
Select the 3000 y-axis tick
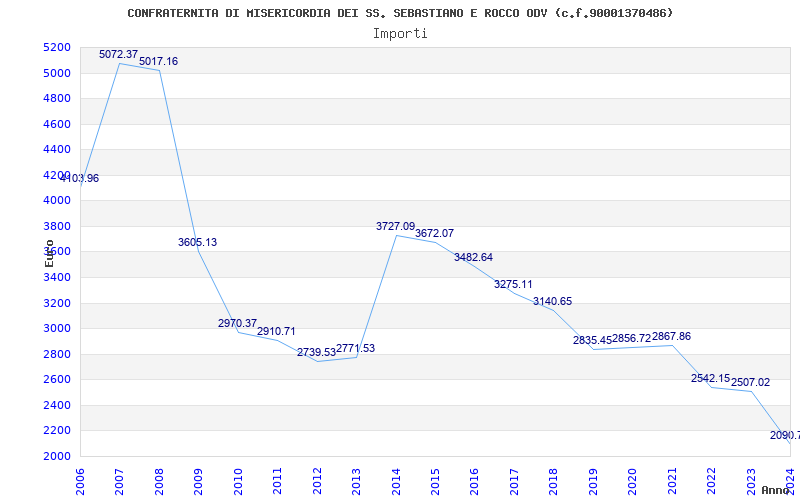57,328
